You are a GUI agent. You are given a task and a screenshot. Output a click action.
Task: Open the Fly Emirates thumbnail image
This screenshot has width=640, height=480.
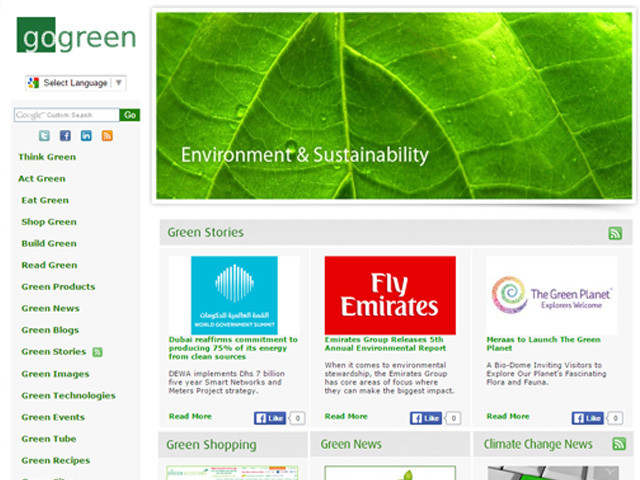pyautogui.click(x=389, y=295)
